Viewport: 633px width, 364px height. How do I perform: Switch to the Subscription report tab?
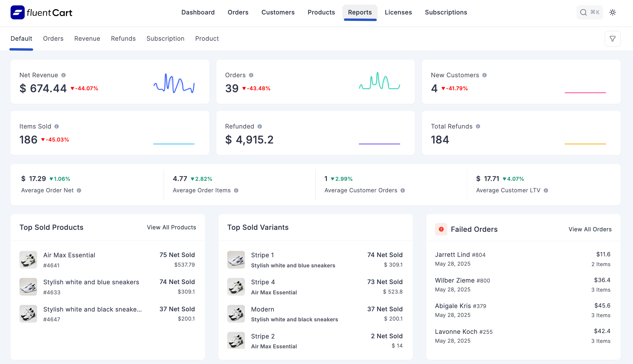[x=165, y=39]
